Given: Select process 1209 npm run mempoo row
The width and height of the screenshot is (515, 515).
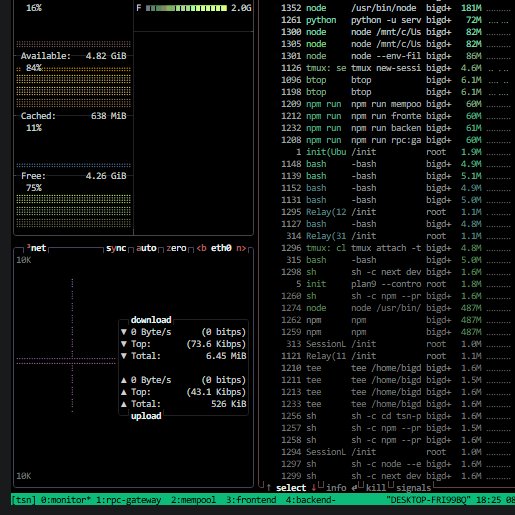Looking at the screenshot, I should [395, 104].
